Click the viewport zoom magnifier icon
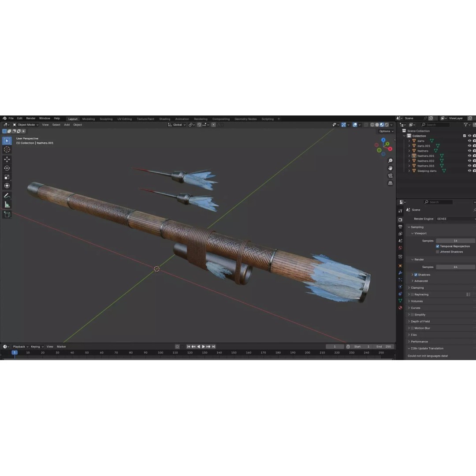Viewport: 476px width, 476px height. (390, 160)
